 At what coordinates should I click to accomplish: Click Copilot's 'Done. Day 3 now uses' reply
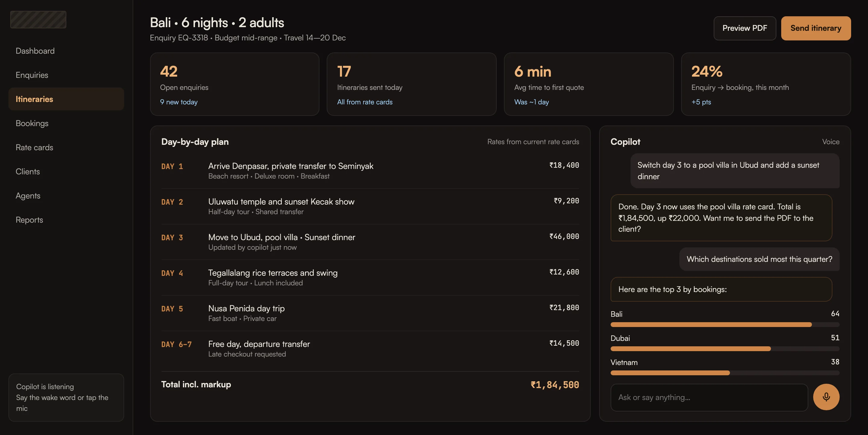coord(721,217)
